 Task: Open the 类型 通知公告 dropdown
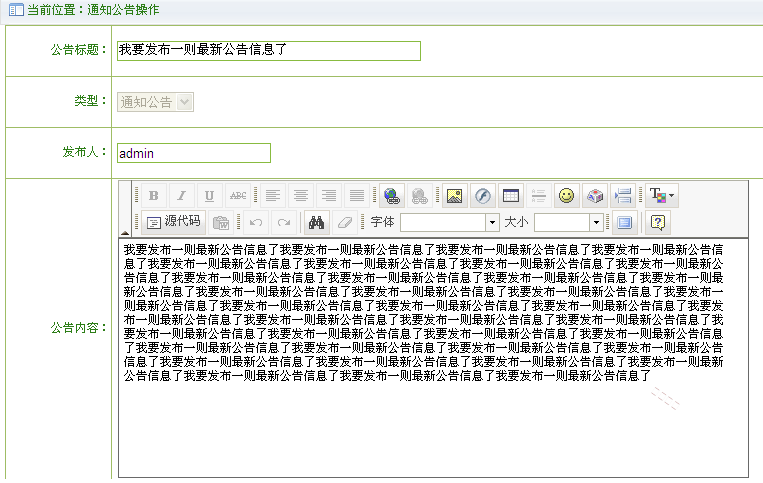(x=155, y=102)
